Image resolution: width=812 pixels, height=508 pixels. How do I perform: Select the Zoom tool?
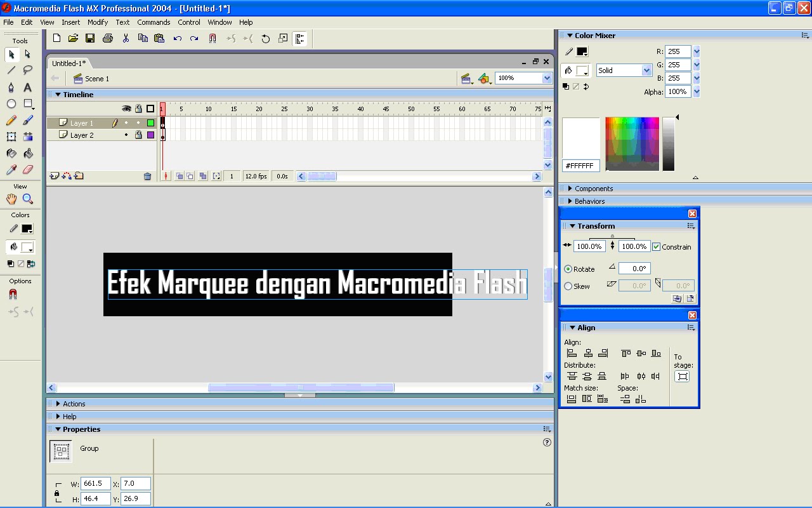pyautogui.click(x=28, y=199)
